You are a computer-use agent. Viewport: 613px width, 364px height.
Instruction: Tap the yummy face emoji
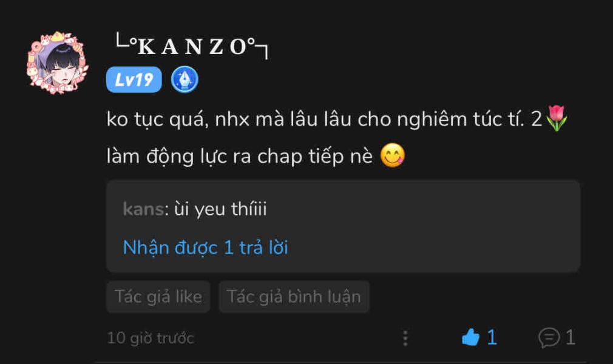393,155
